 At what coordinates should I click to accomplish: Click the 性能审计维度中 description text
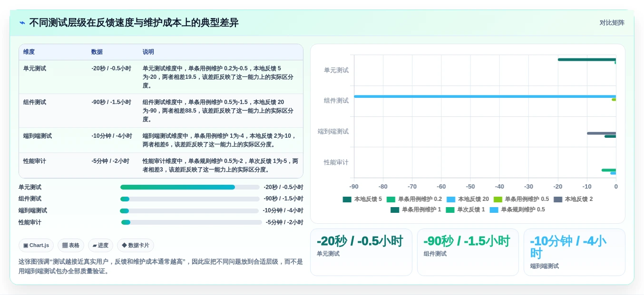click(220, 165)
